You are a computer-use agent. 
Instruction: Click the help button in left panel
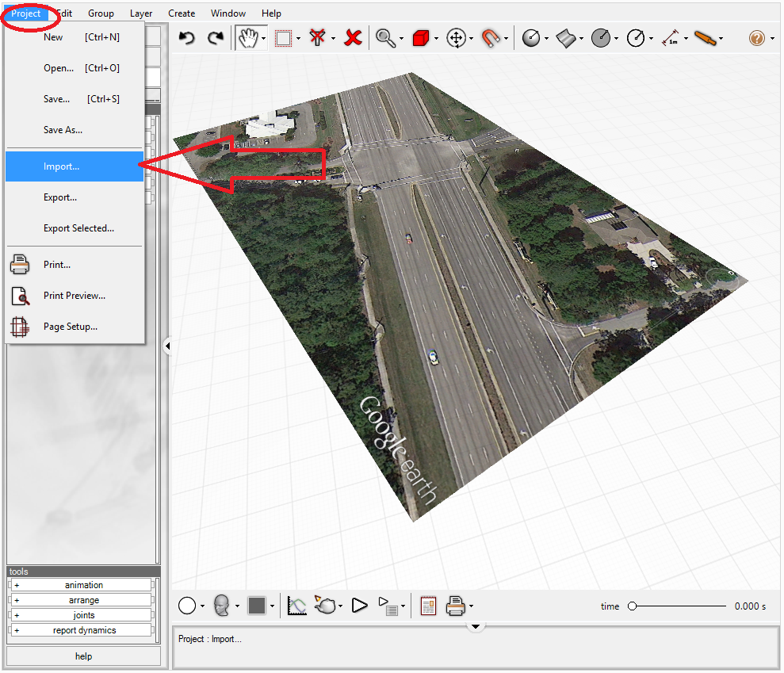[83, 656]
